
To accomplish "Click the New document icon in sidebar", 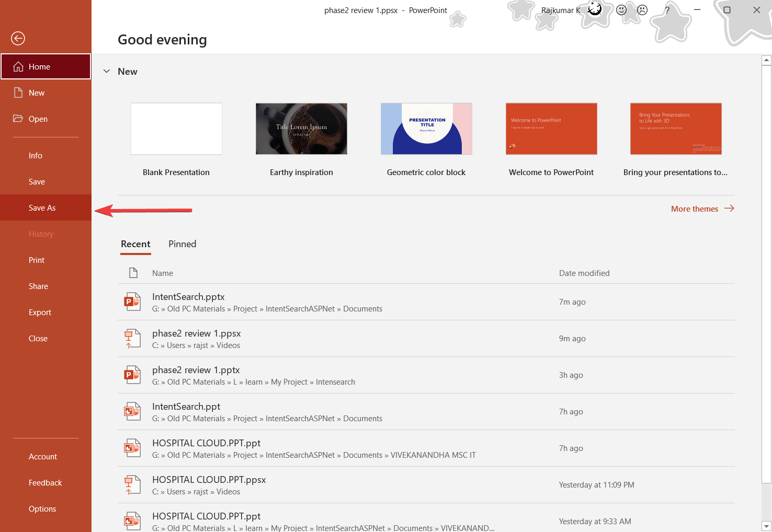I will click(x=18, y=92).
